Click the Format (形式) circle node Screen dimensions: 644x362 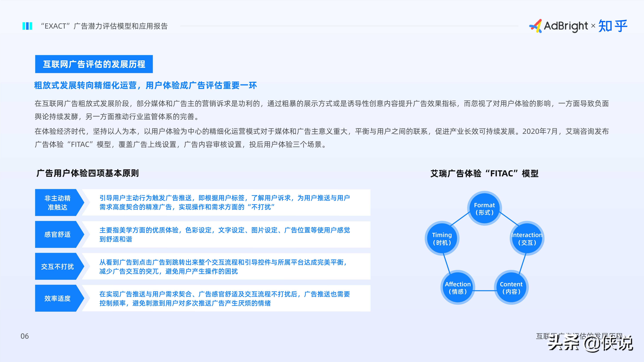click(x=484, y=208)
